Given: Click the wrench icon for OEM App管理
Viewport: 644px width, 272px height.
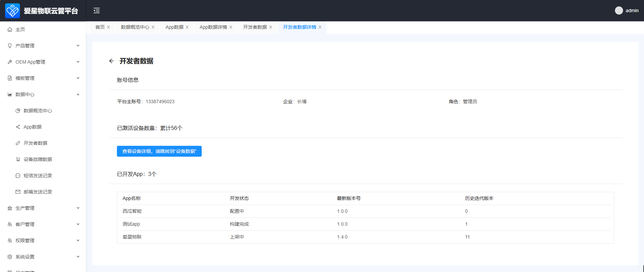Looking at the screenshot, I should point(10,62).
